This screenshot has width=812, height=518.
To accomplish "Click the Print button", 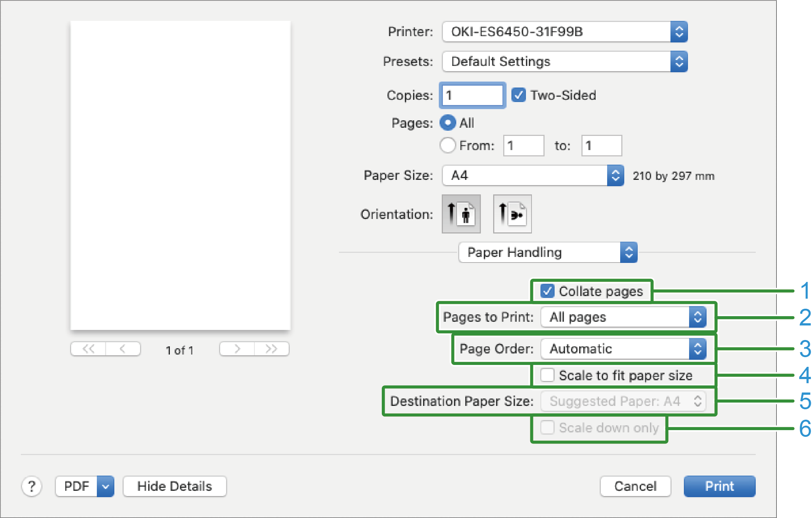I will pyautogui.click(x=719, y=486).
